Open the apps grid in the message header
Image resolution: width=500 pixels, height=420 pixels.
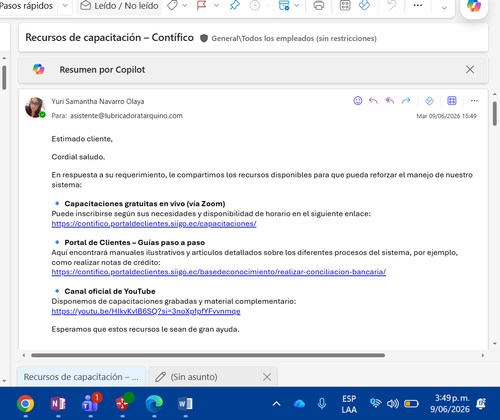tap(452, 101)
